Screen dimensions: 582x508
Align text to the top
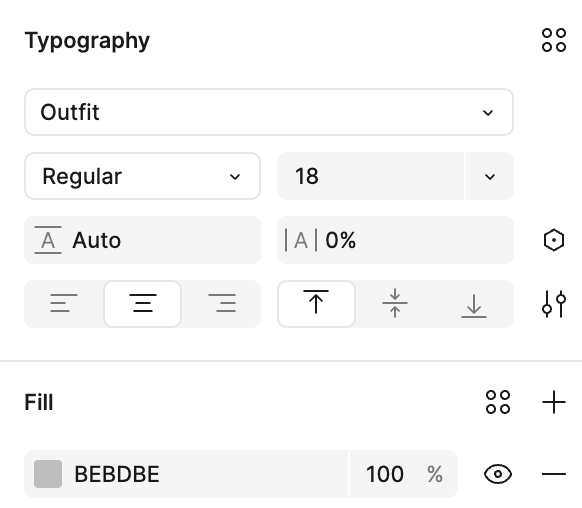coord(316,304)
